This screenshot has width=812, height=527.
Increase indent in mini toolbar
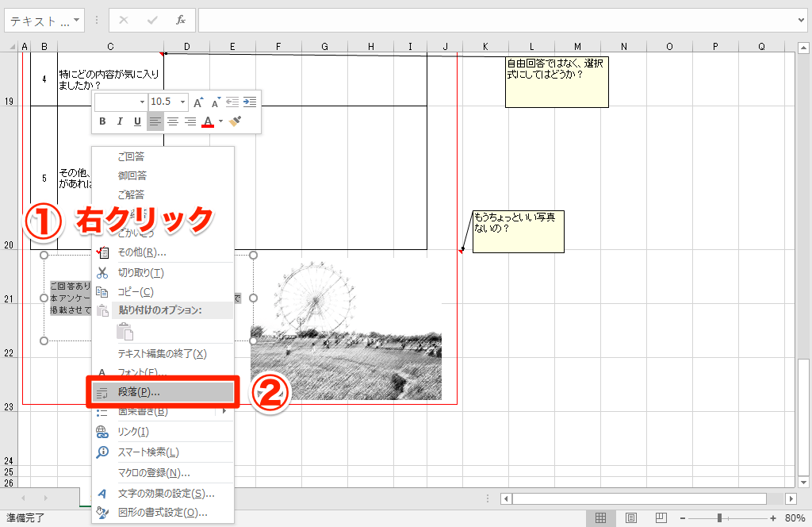(250, 102)
